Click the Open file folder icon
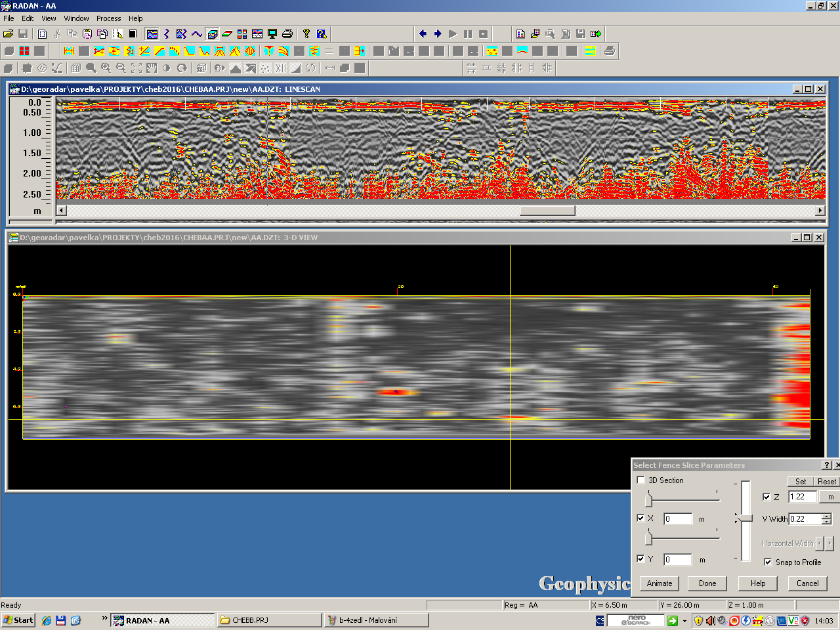The image size is (840, 630). pos(9,33)
